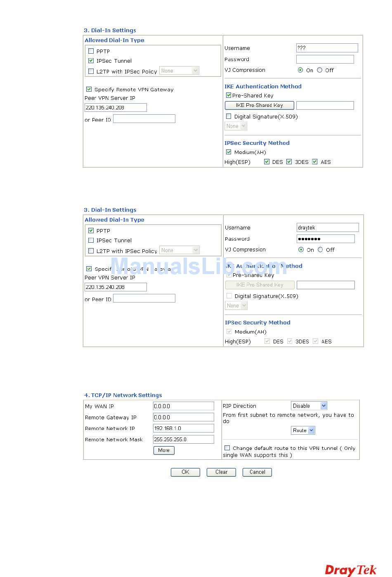Enable Digital Signature(X.509) in first panel
Viewport: 392px width, 577px height.
point(229,116)
